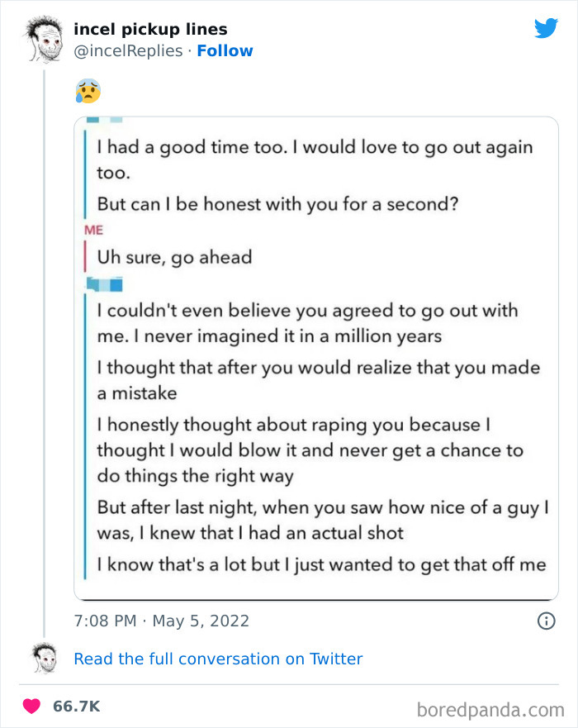Read the full conversation on Twitter
This screenshot has height=728, width=578.
(218, 659)
